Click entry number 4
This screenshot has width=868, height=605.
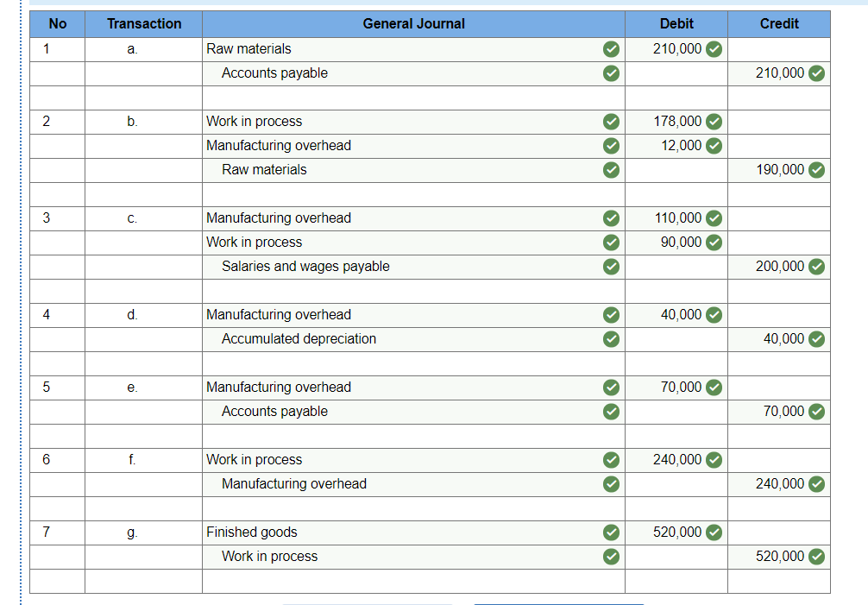point(46,315)
